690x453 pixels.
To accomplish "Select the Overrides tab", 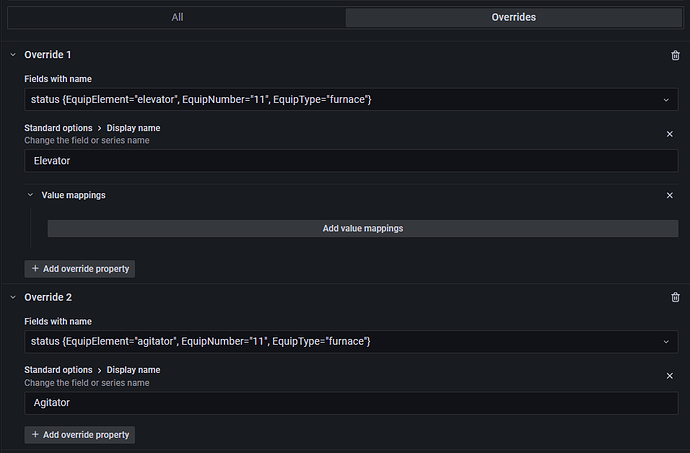I will (513, 17).
